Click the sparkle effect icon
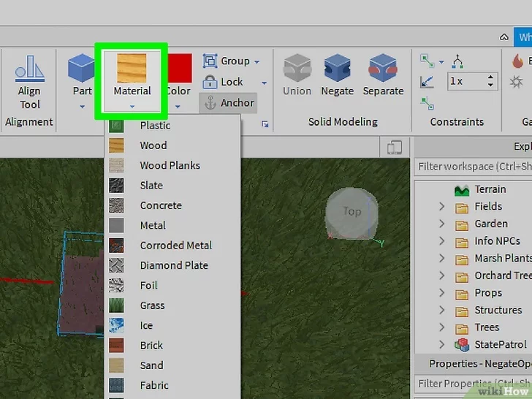 coord(517,82)
